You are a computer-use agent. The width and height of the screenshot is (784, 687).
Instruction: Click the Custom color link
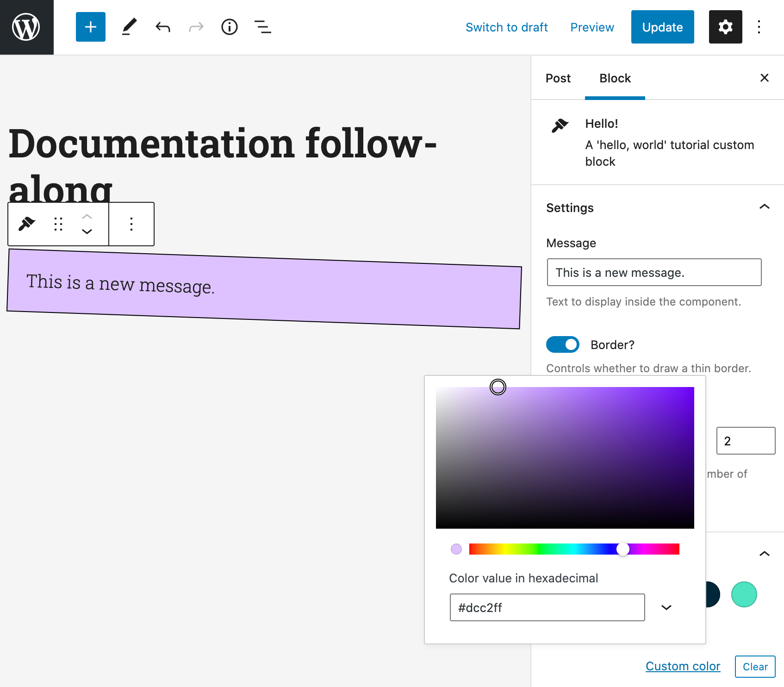tap(683, 666)
